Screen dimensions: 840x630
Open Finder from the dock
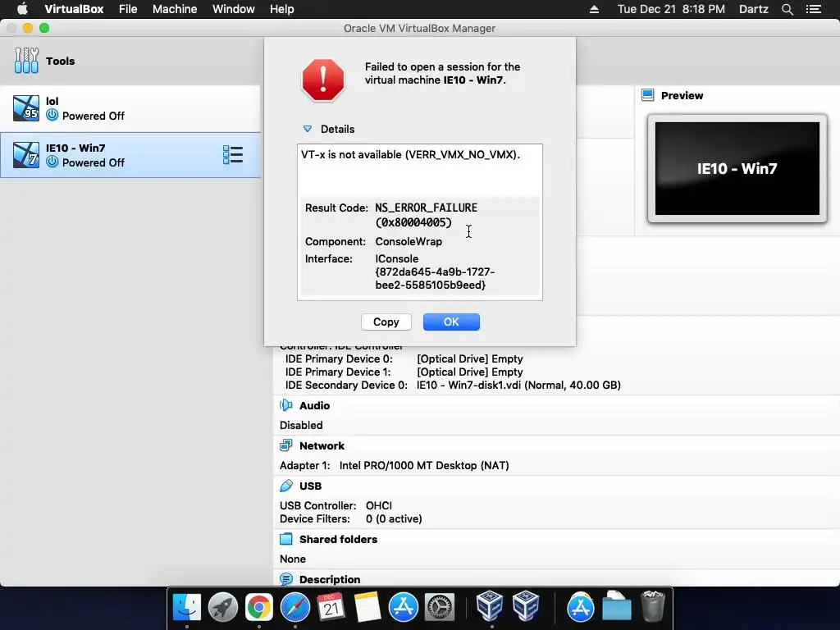186,608
